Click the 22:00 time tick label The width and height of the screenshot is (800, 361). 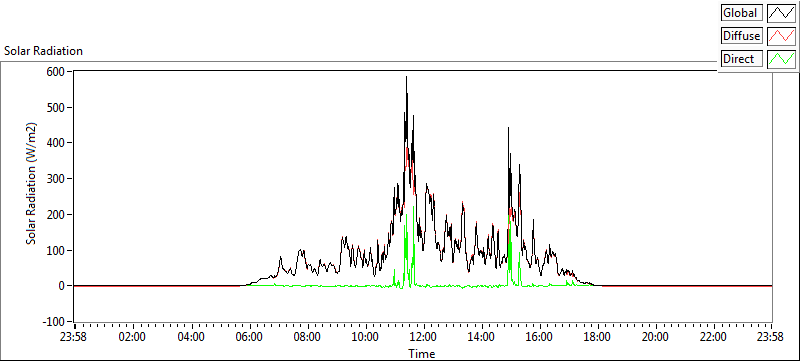coord(713,337)
